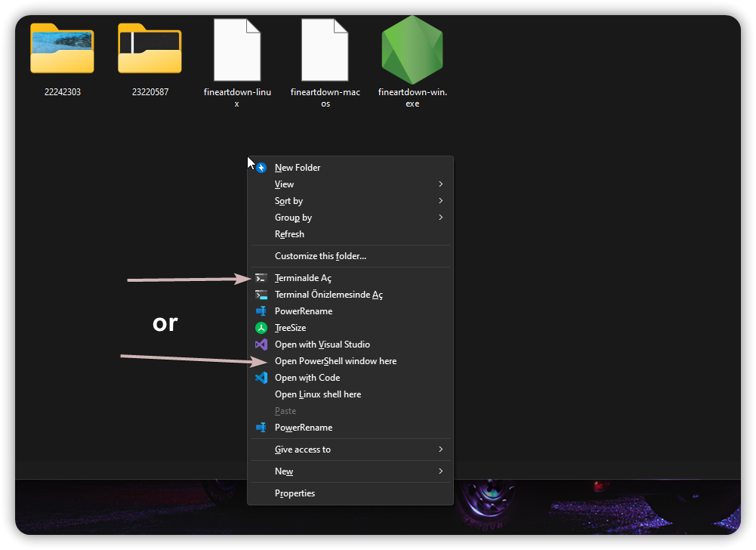
Task: Expand the View submenu arrow
Action: coord(440,184)
